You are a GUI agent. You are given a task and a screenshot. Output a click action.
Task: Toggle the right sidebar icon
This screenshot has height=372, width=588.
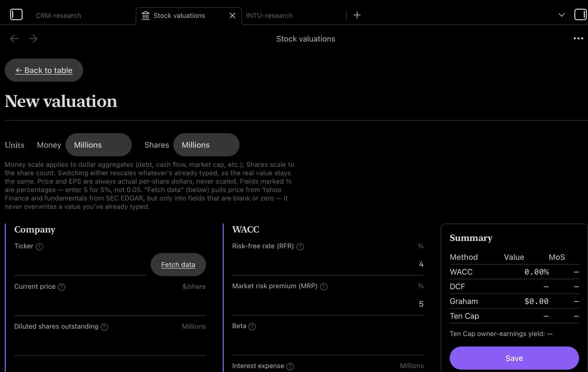pos(580,15)
